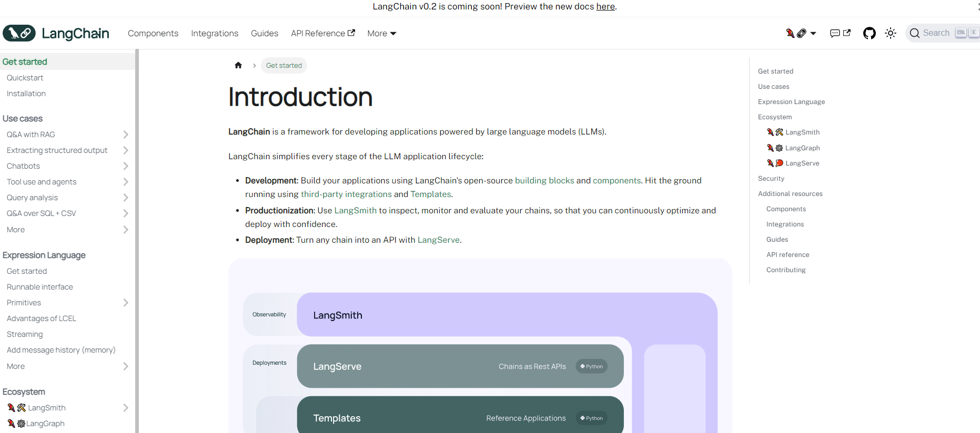Open Installation in the sidebar
The width and height of the screenshot is (980, 433).
[x=26, y=94]
